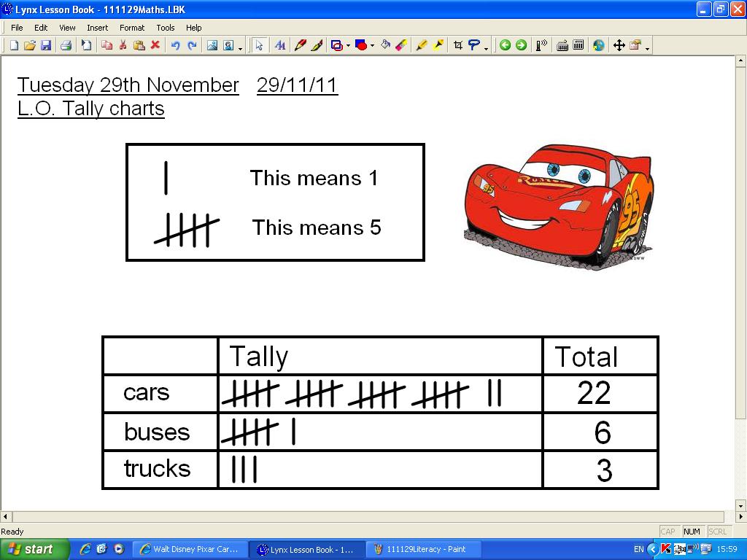Open the filled-shape color dropdown arrow
Viewport: 747px width, 560px height.
click(372, 45)
